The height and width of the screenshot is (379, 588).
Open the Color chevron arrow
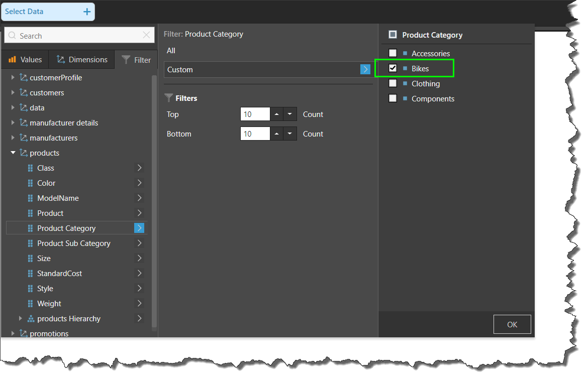click(x=139, y=183)
